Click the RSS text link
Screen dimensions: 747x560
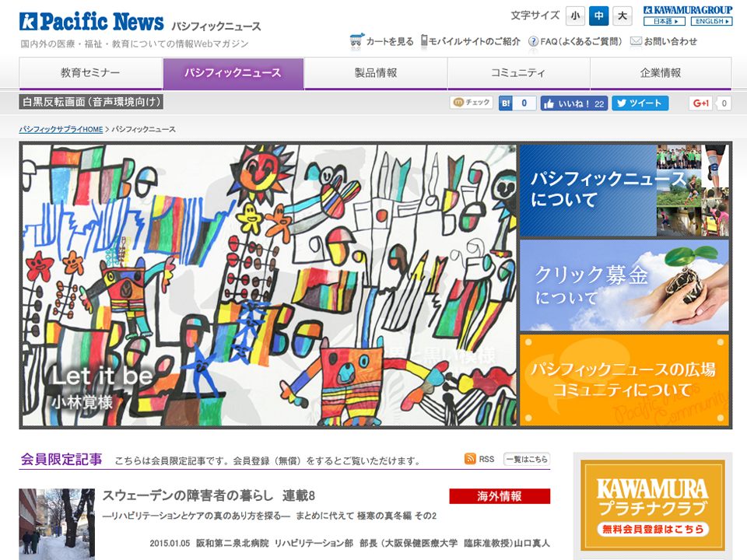click(x=486, y=459)
